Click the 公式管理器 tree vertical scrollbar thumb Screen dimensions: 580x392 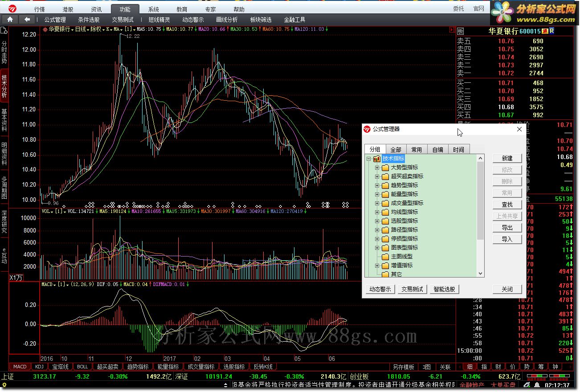480,200
